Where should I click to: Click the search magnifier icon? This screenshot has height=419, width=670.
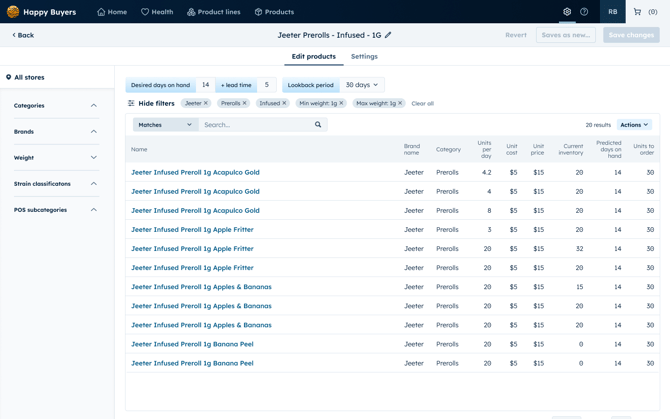pyautogui.click(x=318, y=125)
